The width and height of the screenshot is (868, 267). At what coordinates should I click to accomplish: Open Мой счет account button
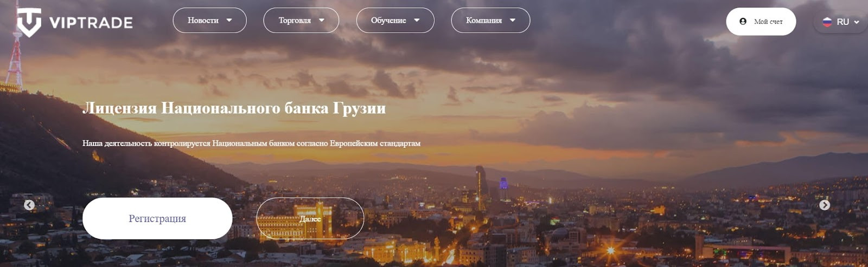click(x=761, y=22)
